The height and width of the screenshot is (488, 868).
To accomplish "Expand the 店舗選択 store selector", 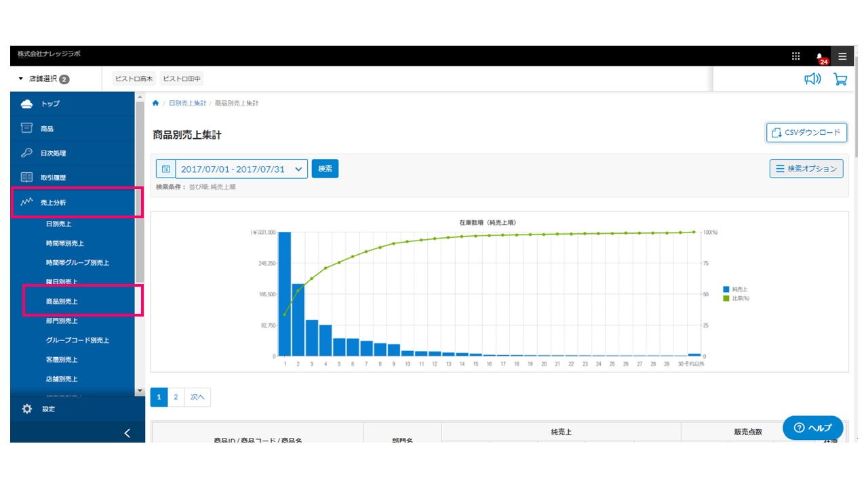I will 45,79.
